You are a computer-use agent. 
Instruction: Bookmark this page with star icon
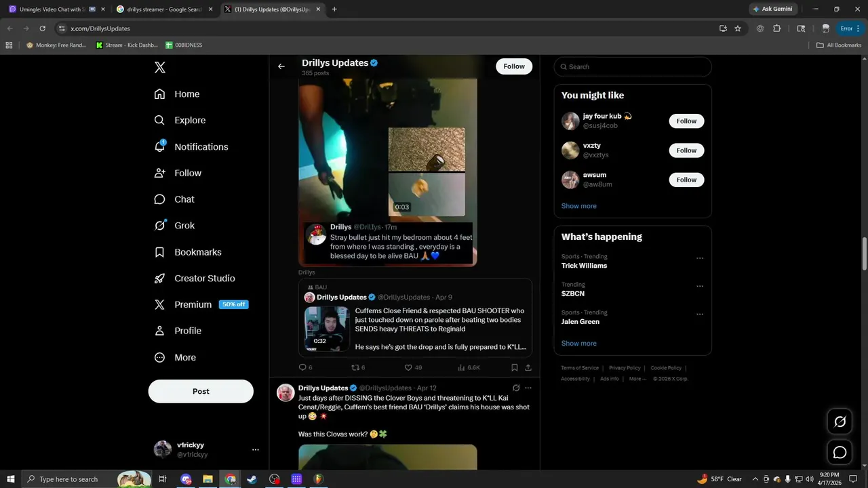[x=738, y=28]
